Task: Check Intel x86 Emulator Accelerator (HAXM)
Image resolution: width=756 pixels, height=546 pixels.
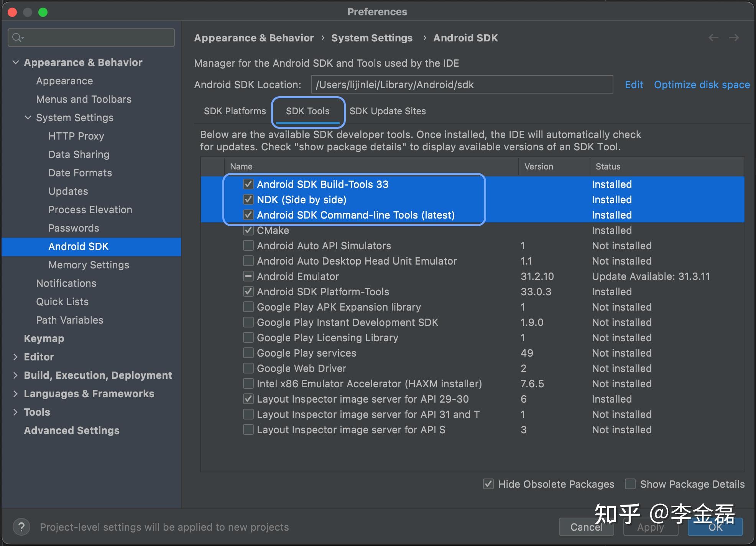Action: pyautogui.click(x=248, y=383)
